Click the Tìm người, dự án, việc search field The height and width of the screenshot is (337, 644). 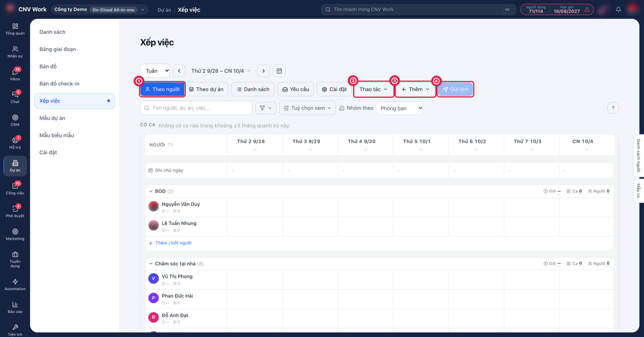pos(196,108)
